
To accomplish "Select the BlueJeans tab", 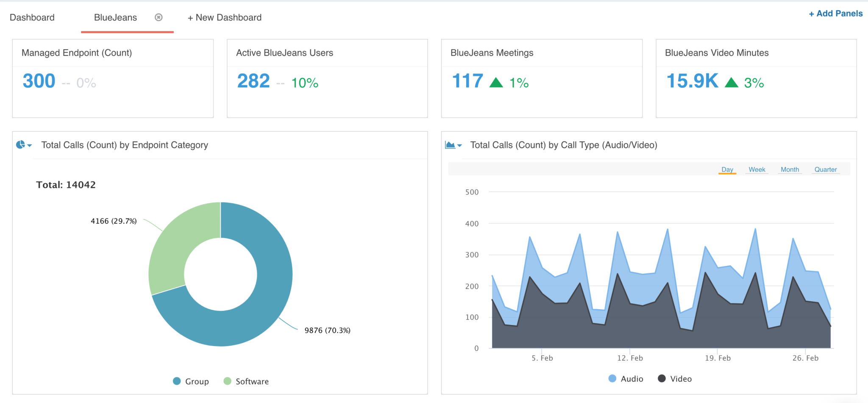I will click(115, 17).
